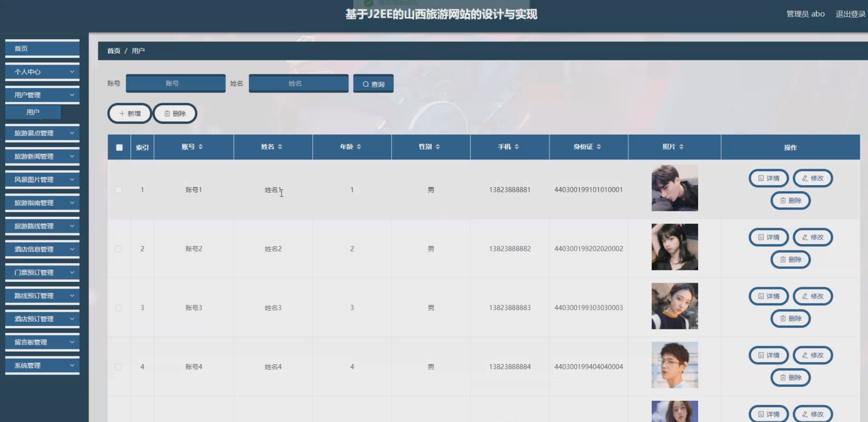This screenshot has width=868, height=422.
Task: Open 详情 for 账号1 row
Action: (x=768, y=178)
